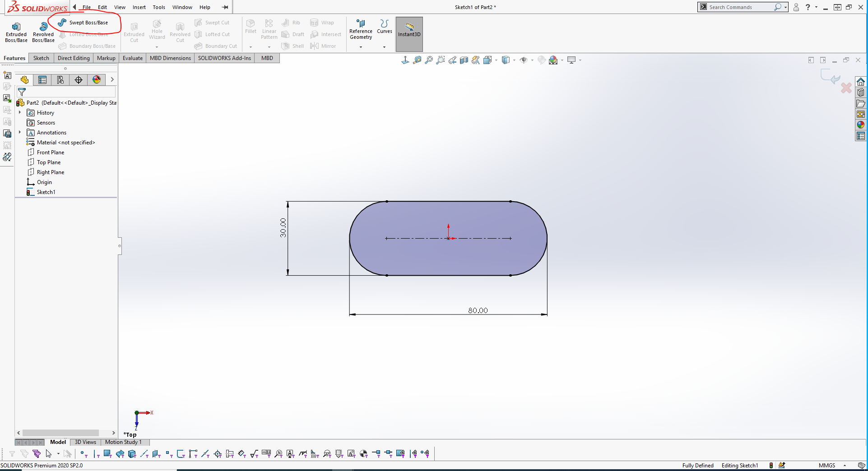Open FeatureManager design tree tab
Image resolution: width=868 pixels, height=471 pixels.
coord(24,80)
